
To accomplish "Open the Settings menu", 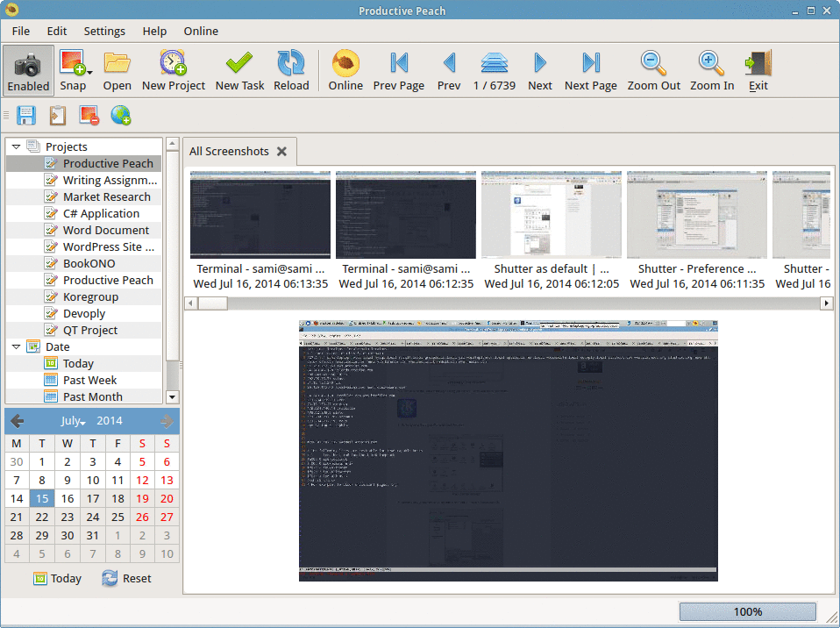I will [x=104, y=31].
